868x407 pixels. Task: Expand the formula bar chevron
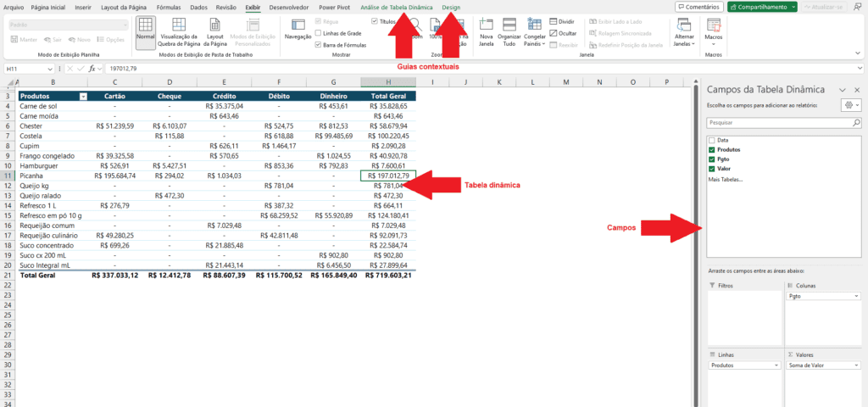pyautogui.click(x=858, y=69)
